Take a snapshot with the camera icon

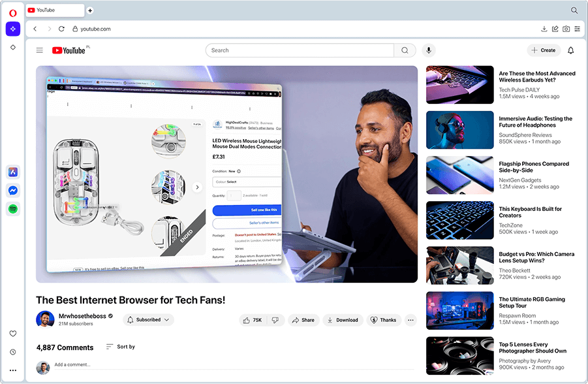pos(566,29)
